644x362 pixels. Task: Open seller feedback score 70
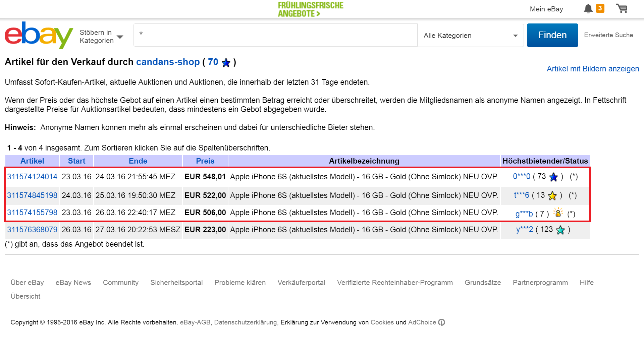(x=213, y=62)
